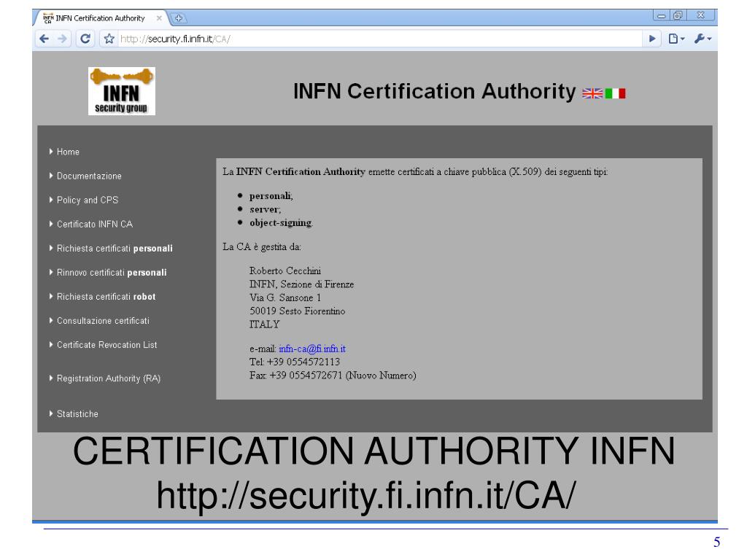This screenshot has height=560, width=747.
Task: Click the 'Tel: +39 0554572113' line
Action: pos(295,362)
